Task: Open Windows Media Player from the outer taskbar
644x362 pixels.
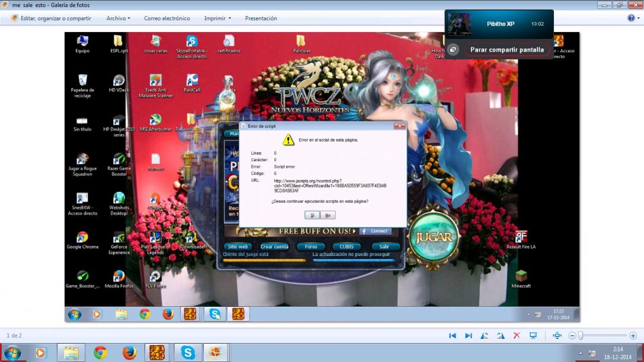Action: [x=40, y=353]
